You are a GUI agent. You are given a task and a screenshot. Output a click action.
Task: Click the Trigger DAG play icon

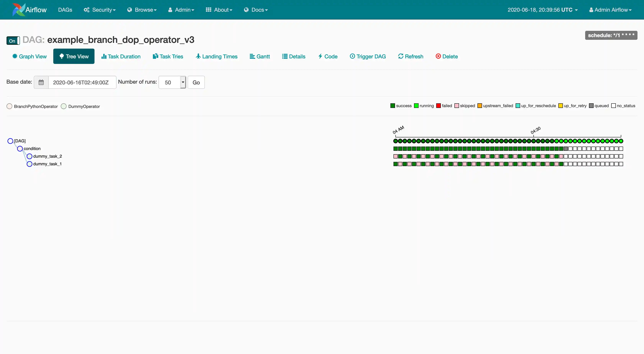tap(352, 56)
